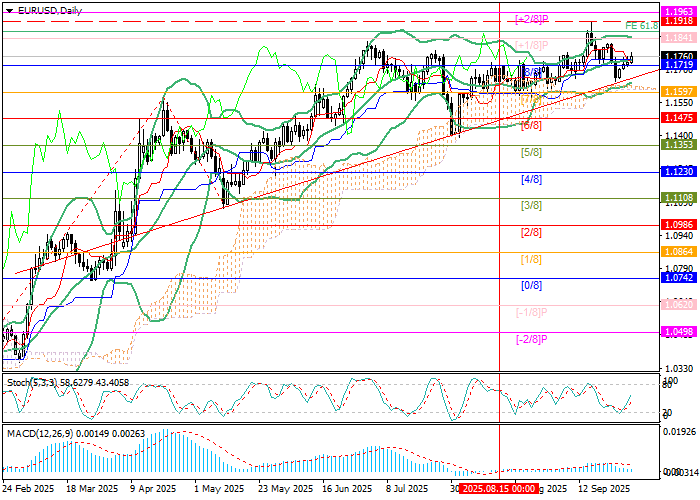
Task: Select the [-2/8]P label near 1.0498
Action: click(x=534, y=339)
